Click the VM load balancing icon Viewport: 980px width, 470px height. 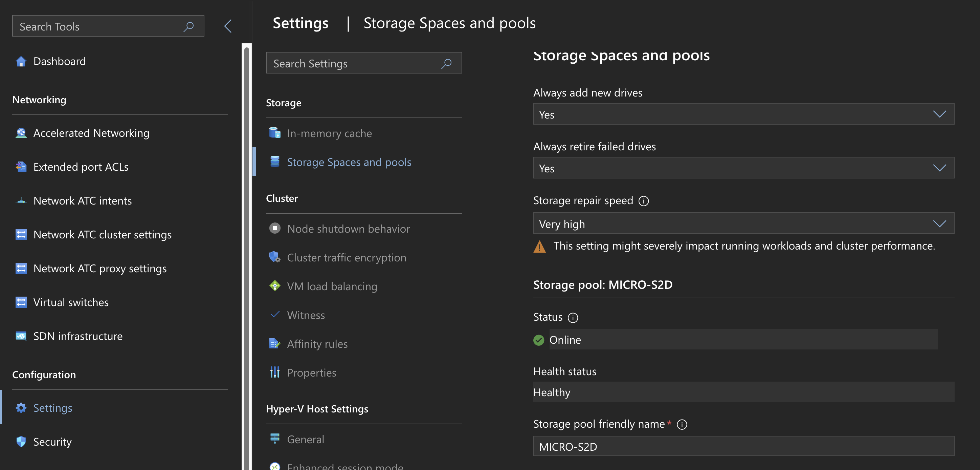275,286
